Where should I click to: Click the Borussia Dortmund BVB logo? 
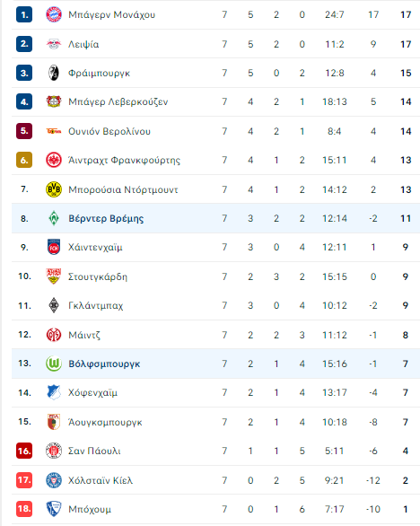click(x=54, y=189)
